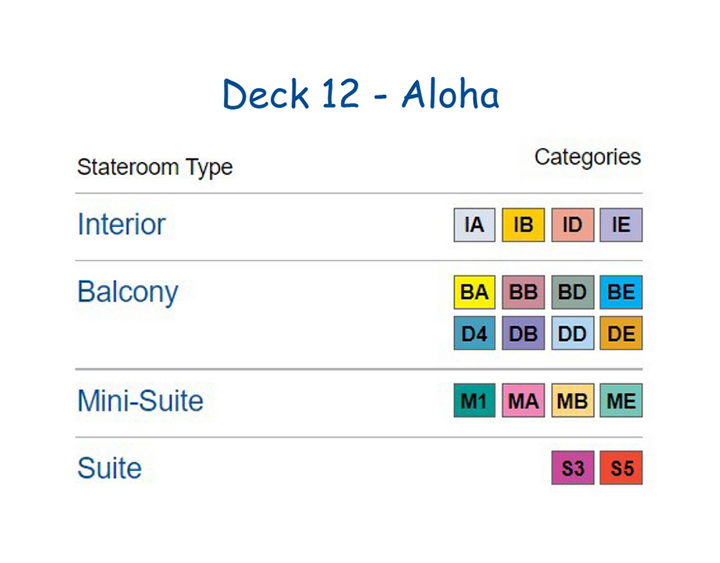This screenshot has height=563, width=720.
Task: Choose the ID interior category
Action: point(573,225)
